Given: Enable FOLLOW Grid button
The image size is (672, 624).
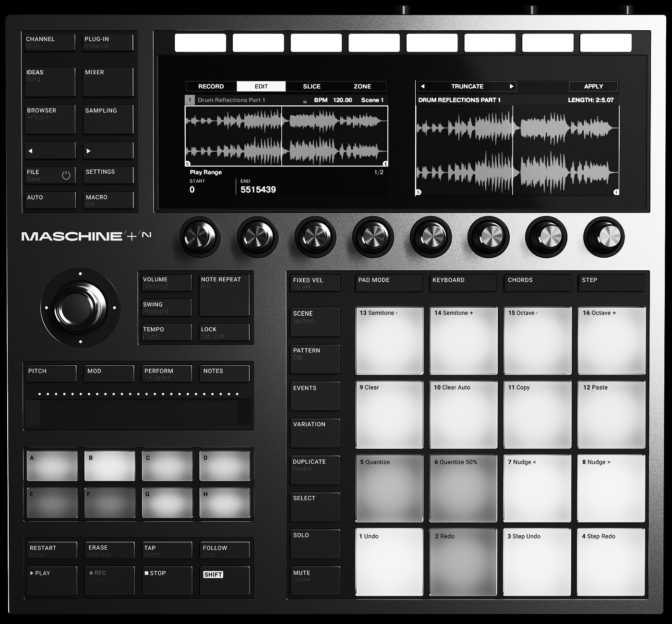Looking at the screenshot, I should point(225,550).
